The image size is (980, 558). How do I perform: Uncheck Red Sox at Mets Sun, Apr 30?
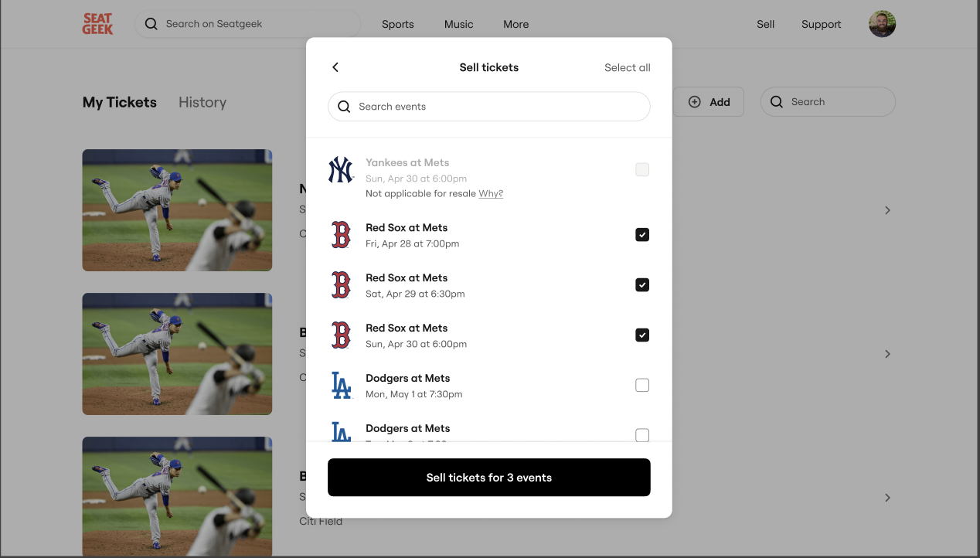coord(642,335)
